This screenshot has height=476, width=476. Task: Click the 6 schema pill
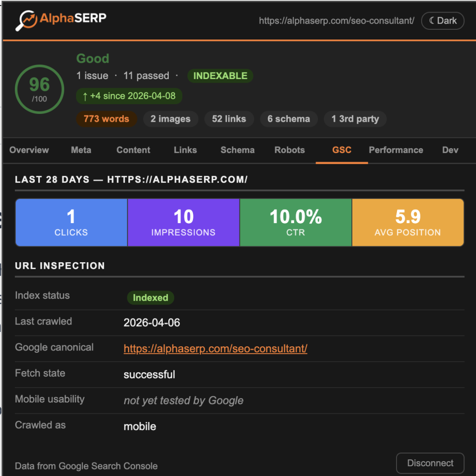(289, 119)
